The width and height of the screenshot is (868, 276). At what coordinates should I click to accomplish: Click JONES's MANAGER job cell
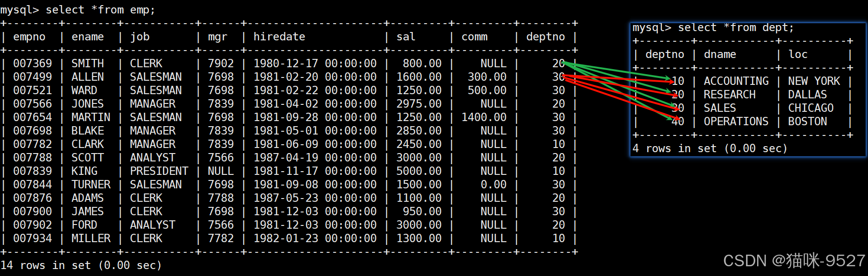click(153, 103)
